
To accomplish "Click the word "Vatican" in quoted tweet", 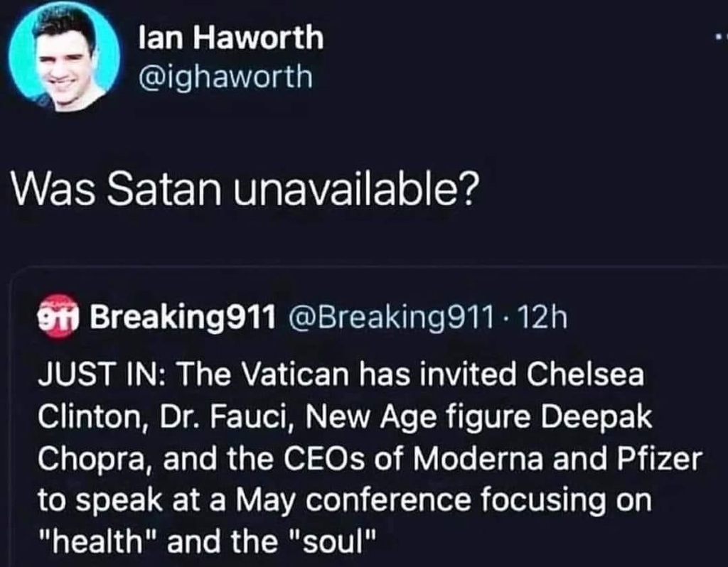I will point(289,375).
